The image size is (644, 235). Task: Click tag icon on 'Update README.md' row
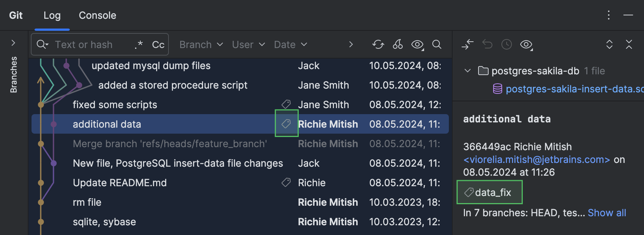coord(286,182)
